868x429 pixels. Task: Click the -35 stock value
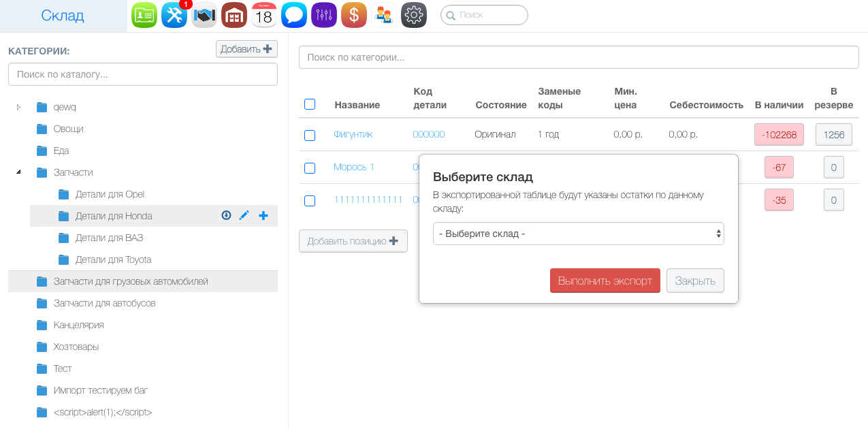pos(779,200)
